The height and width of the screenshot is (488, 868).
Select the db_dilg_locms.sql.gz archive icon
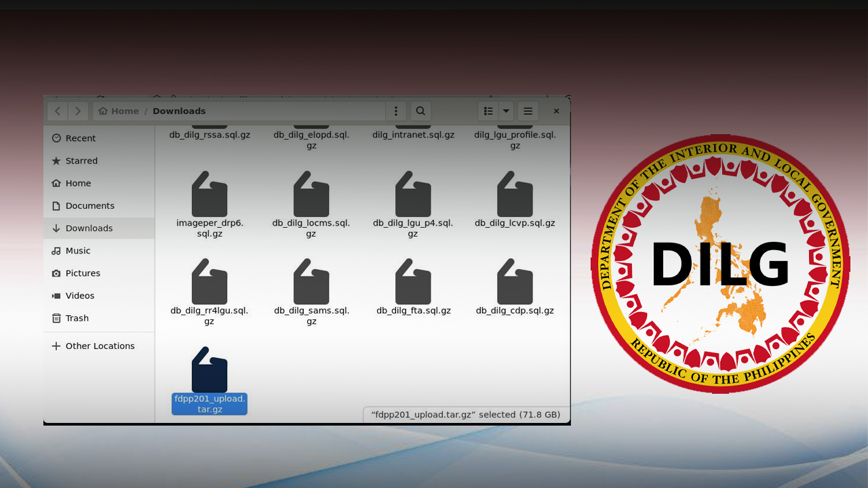[x=311, y=194]
